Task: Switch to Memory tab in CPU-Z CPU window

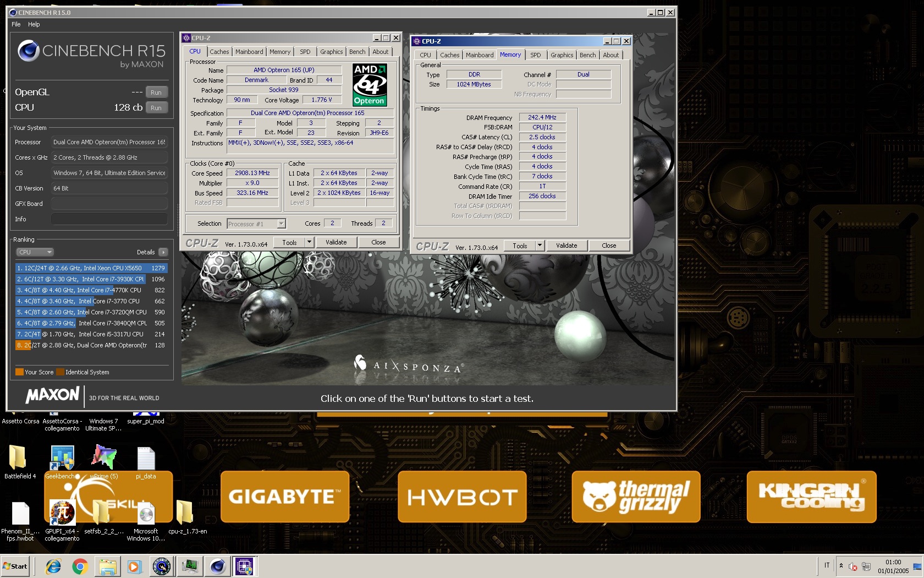Action: (x=280, y=52)
